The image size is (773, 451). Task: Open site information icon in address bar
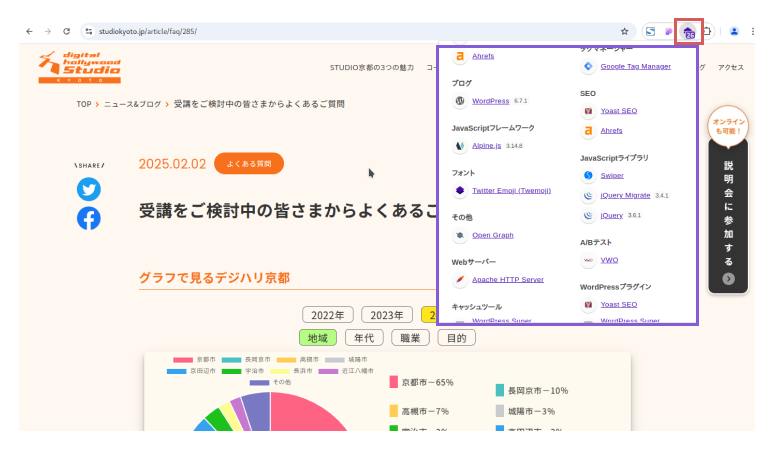pyautogui.click(x=89, y=32)
